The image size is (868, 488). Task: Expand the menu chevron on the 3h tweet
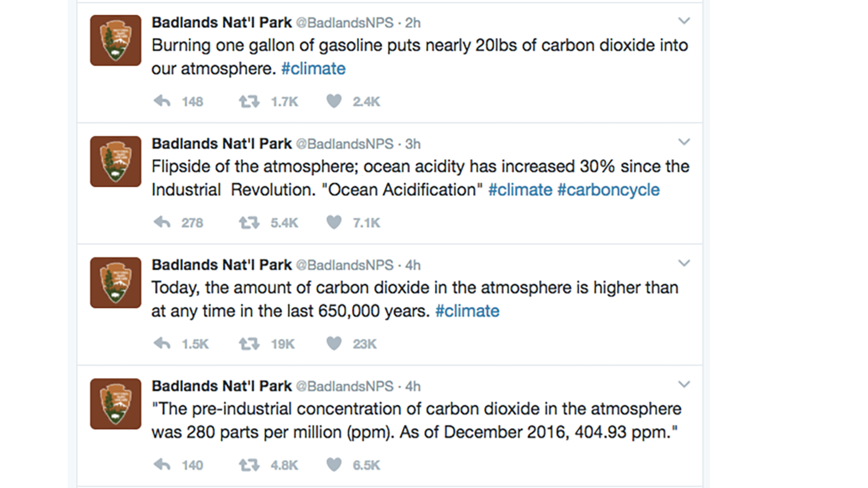coord(684,142)
